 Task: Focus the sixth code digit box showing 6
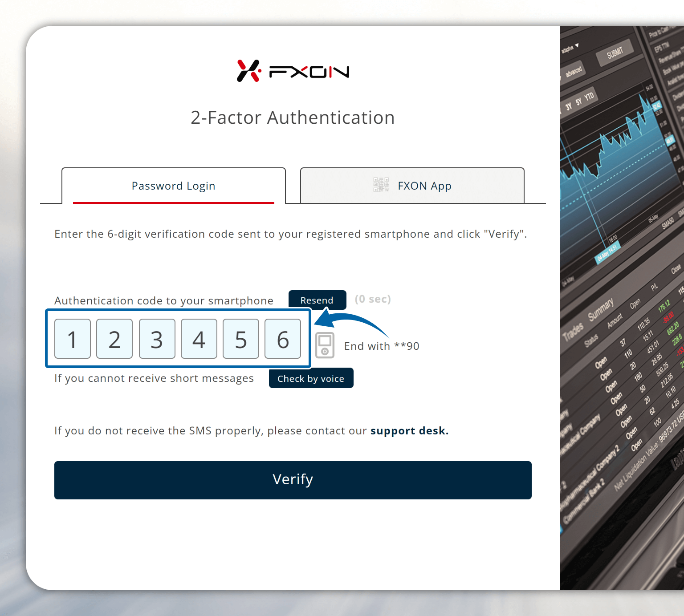(x=283, y=339)
